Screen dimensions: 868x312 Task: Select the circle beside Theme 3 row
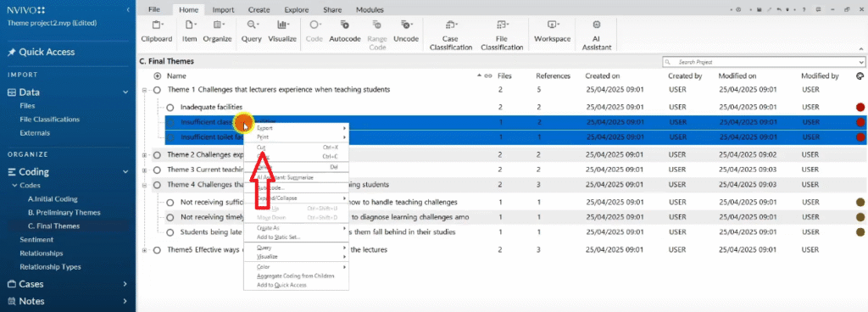[157, 170]
